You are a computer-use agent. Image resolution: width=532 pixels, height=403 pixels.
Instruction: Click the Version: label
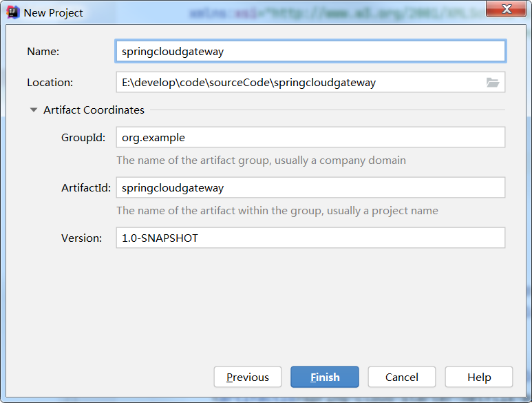point(82,238)
